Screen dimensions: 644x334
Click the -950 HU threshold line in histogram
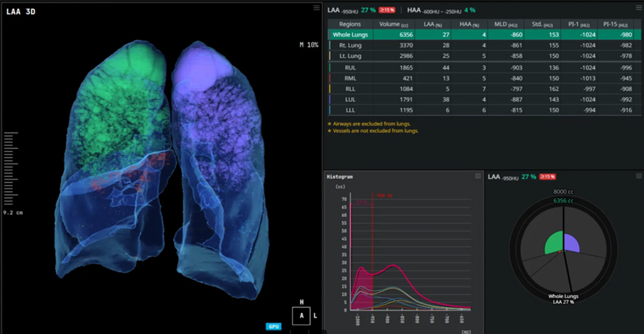pyautogui.click(x=373, y=251)
